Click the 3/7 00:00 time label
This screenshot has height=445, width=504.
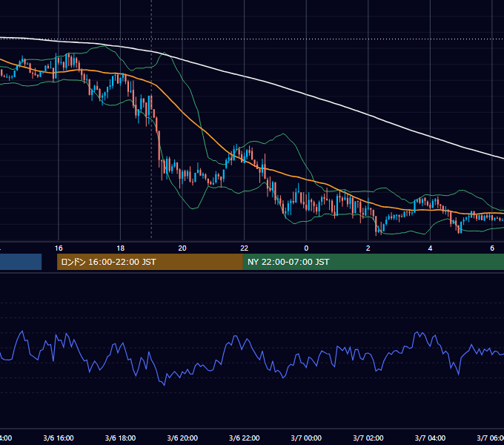pos(306,438)
